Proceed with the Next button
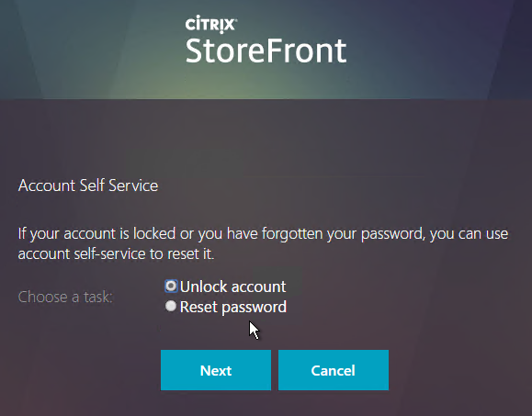Image resolution: width=532 pixels, height=416 pixels. click(x=216, y=370)
